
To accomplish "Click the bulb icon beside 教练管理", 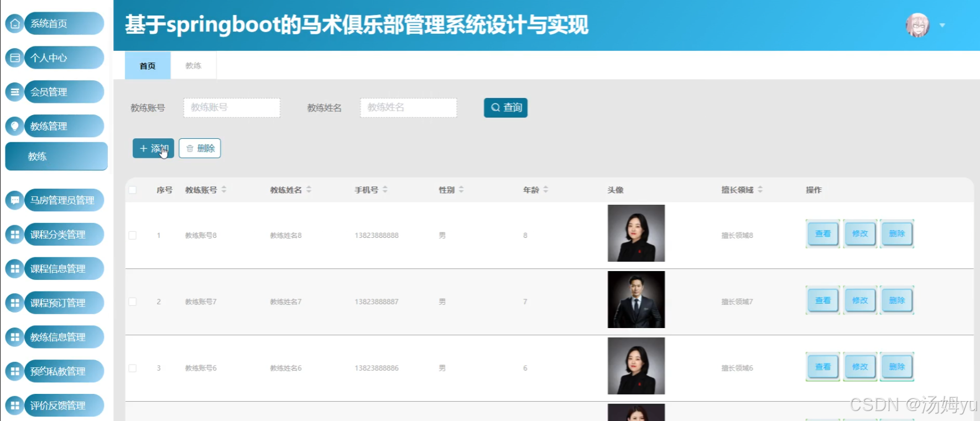I will [x=15, y=126].
